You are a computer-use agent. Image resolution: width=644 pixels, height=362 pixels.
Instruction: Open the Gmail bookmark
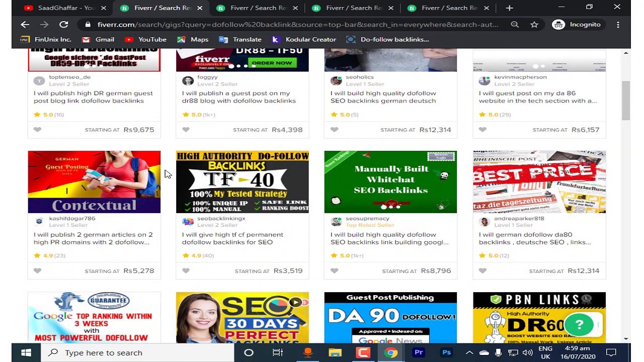[x=98, y=39]
